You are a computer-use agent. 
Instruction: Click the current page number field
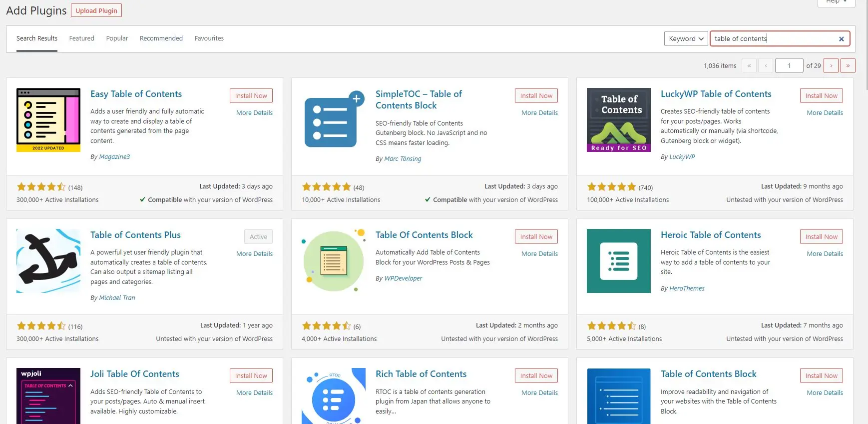pos(789,65)
